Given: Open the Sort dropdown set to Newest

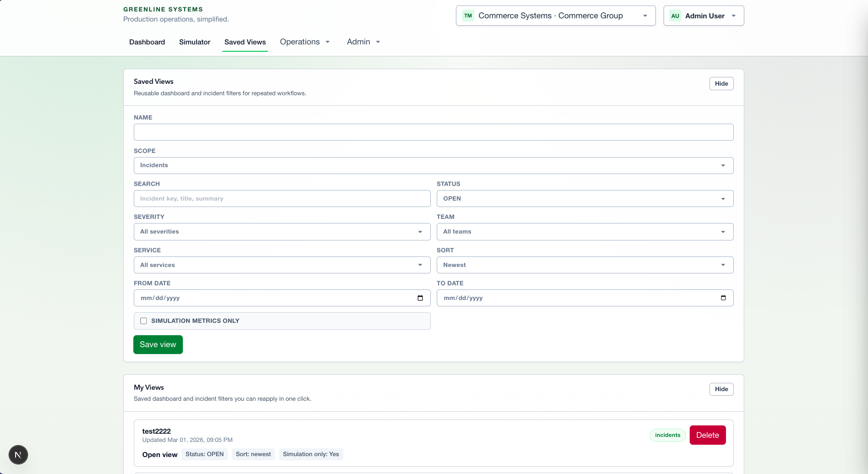Looking at the screenshot, I should click(584, 265).
